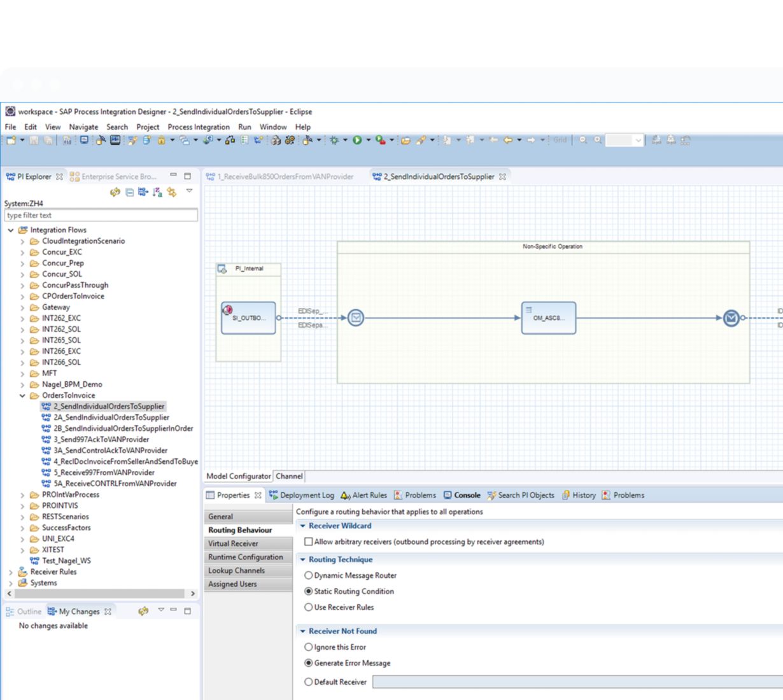This screenshot has width=783, height=700.
Task: Collapse the OrdersToInvoice folder
Action: click(x=22, y=396)
